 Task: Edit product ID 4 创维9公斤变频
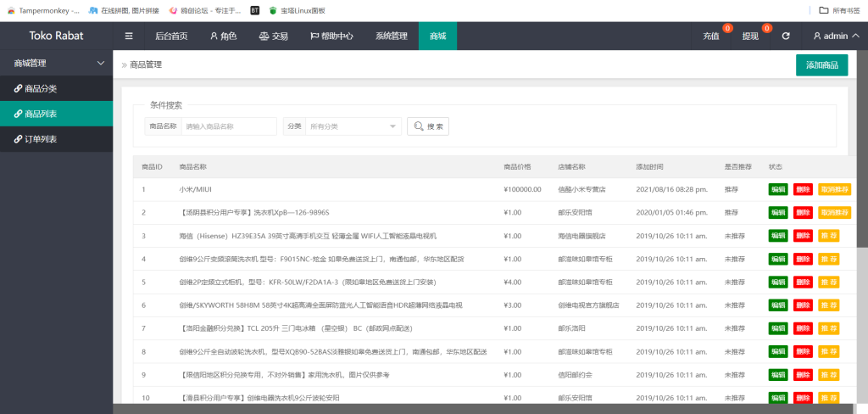[x=778, y=260]
